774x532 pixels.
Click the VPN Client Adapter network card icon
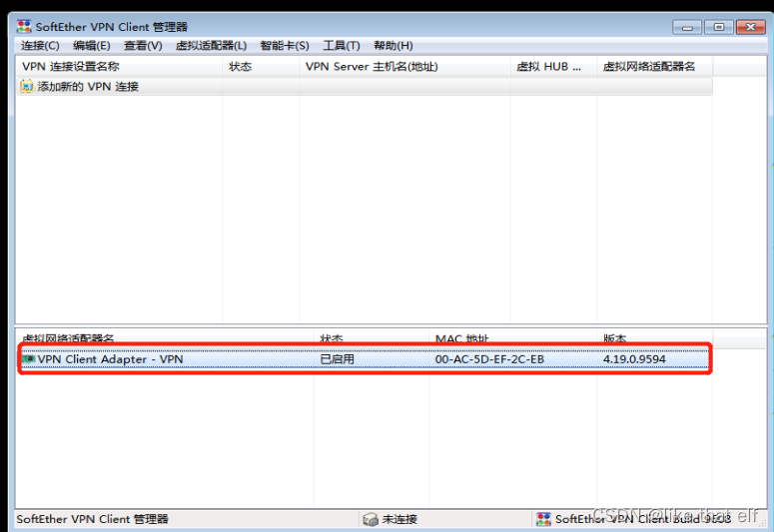point(29,358)
